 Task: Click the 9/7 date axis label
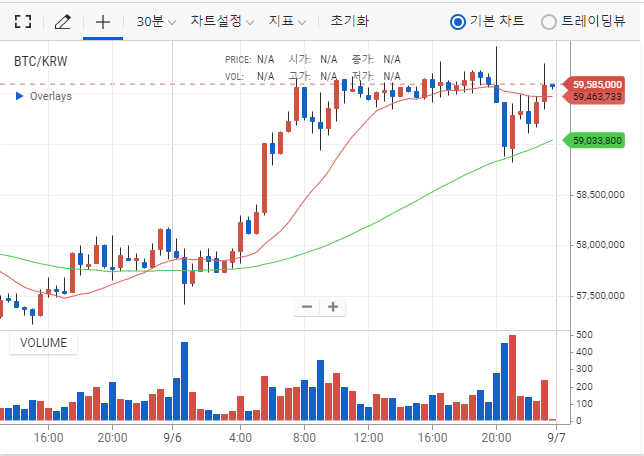click(x=556, y=438)
